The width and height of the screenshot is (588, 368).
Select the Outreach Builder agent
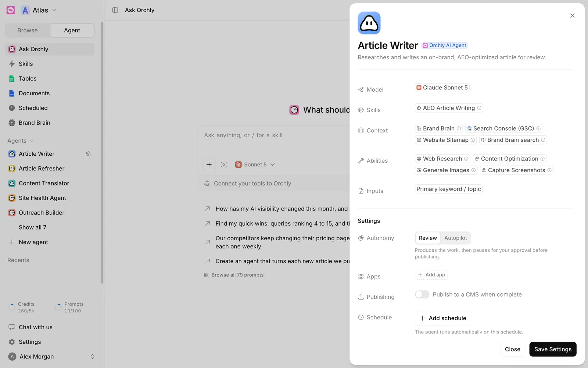[50, 213]
